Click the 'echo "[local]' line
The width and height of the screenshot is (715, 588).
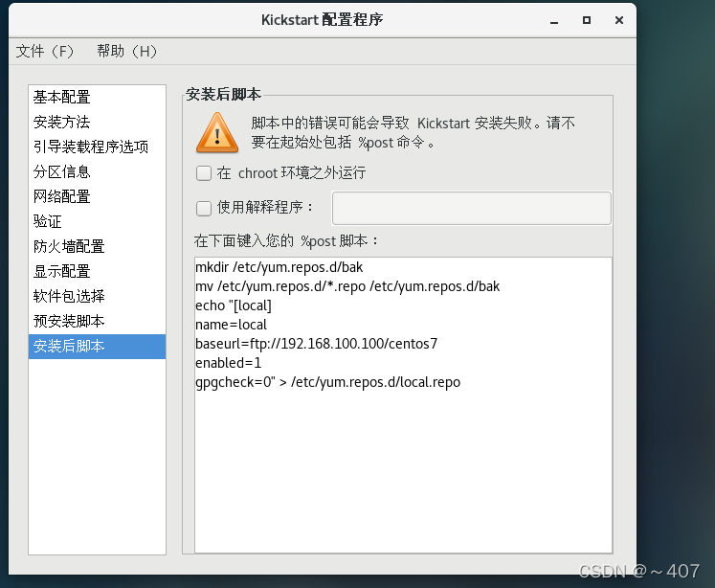tap(233, 305)
